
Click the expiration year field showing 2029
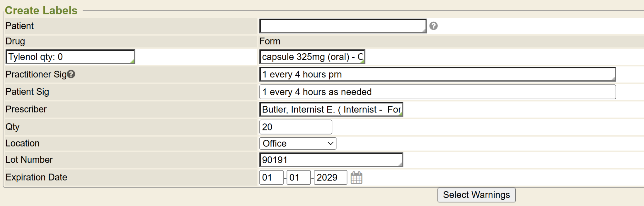tap(330, 178)
